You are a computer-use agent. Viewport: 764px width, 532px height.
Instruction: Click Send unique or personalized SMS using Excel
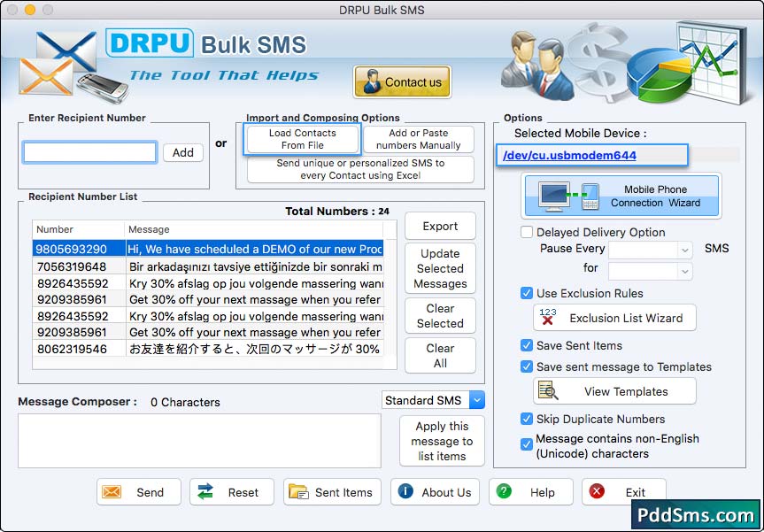(x=360, y=169)
